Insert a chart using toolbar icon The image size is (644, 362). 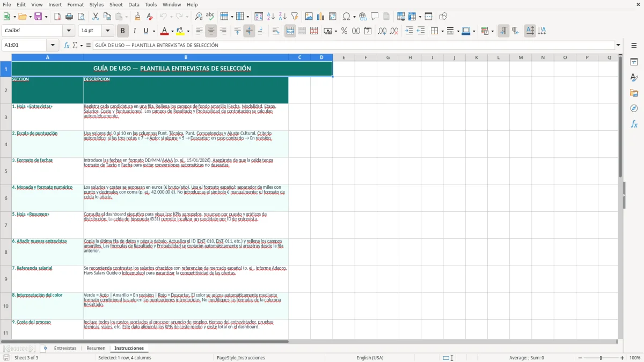321,17
